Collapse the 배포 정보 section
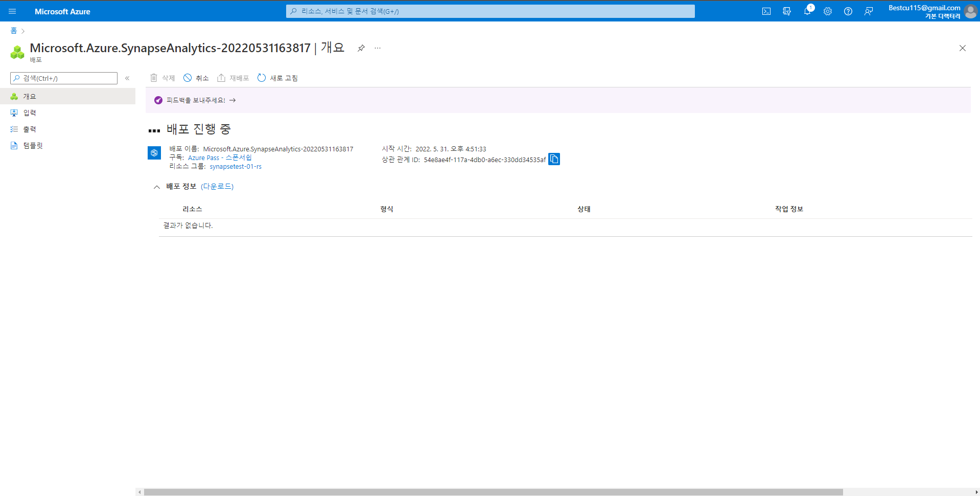 [x=157, y=187]
